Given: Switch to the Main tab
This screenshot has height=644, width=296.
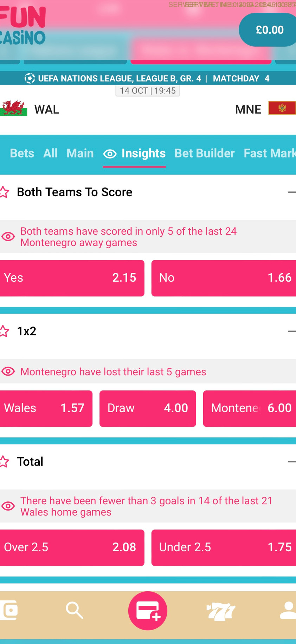Looking at the screenshot, I should pyautogui.click(x=80, y=153).
